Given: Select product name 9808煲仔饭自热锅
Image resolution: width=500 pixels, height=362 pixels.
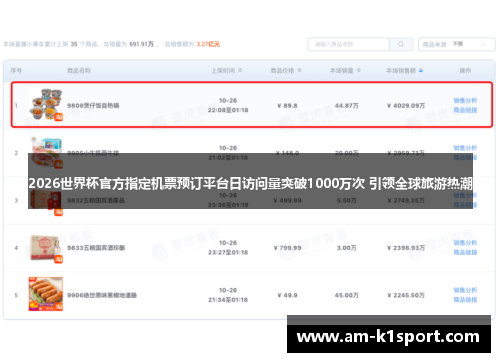Looking at the screenshot, I should 93,106.
